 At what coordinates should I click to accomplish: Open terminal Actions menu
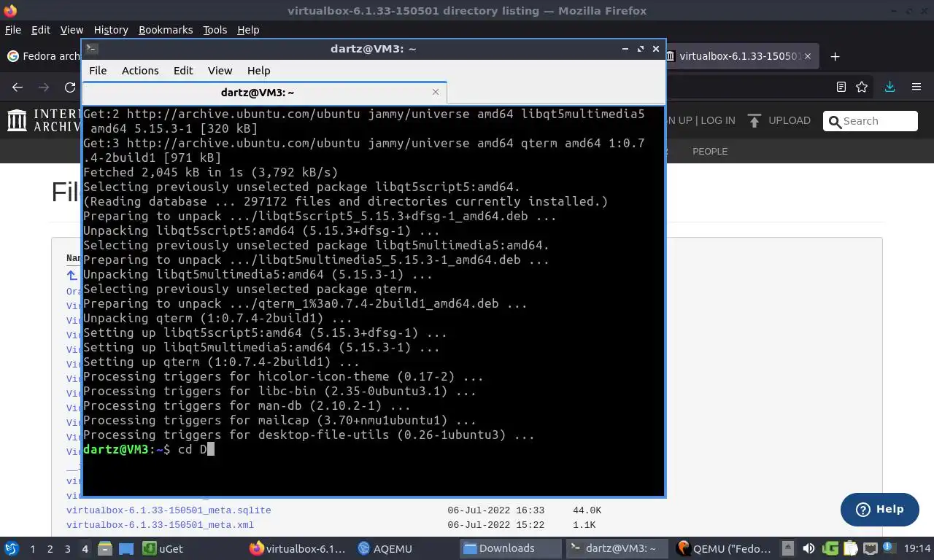[140, 71]
